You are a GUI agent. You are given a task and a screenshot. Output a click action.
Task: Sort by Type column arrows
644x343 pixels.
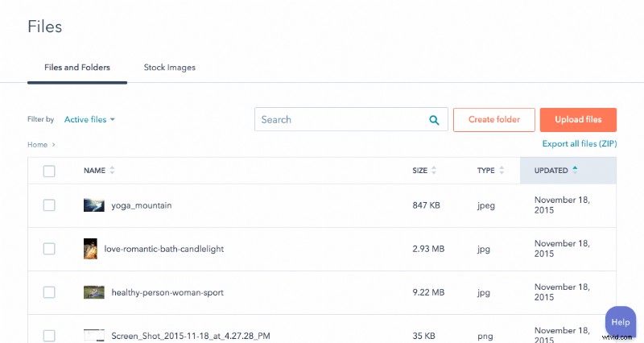click(x=502, y=171)
